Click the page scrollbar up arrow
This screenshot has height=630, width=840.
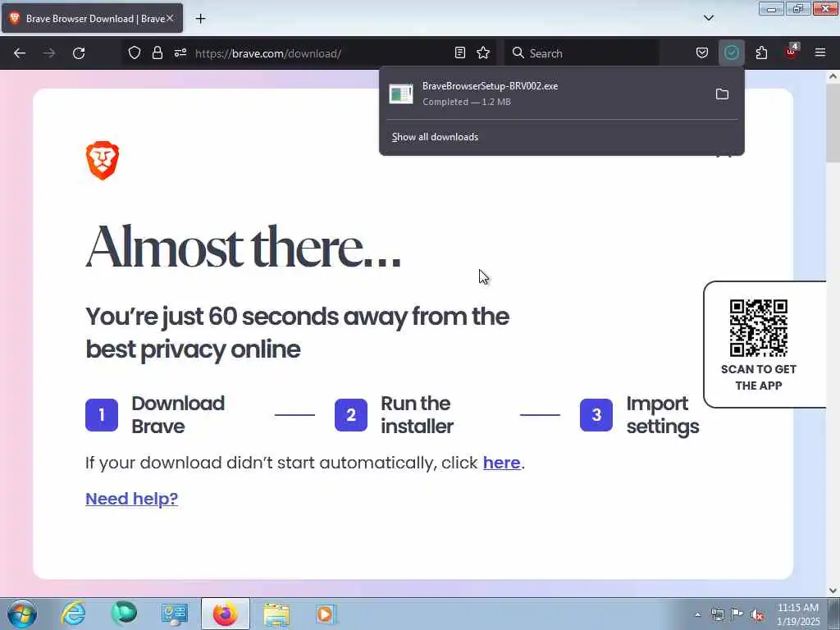pyautogui.click(x=833, y=76)
